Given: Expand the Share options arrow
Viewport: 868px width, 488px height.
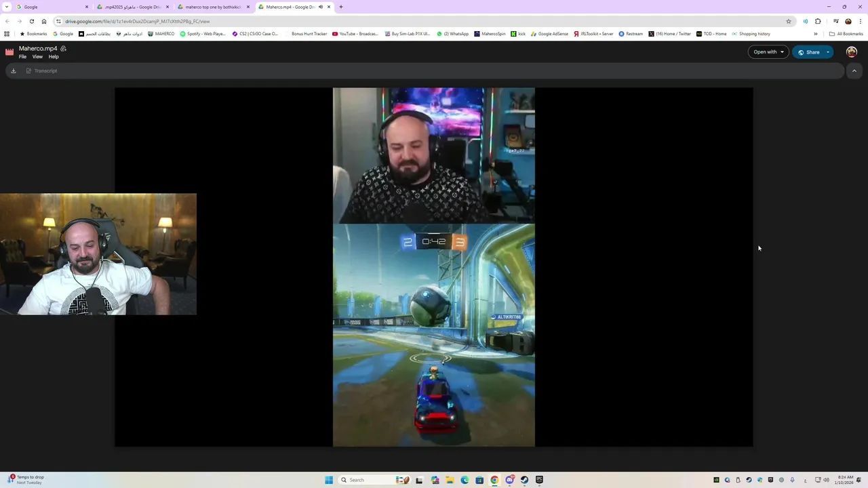Looking at the screenshot, I should (x=828, y=52).
